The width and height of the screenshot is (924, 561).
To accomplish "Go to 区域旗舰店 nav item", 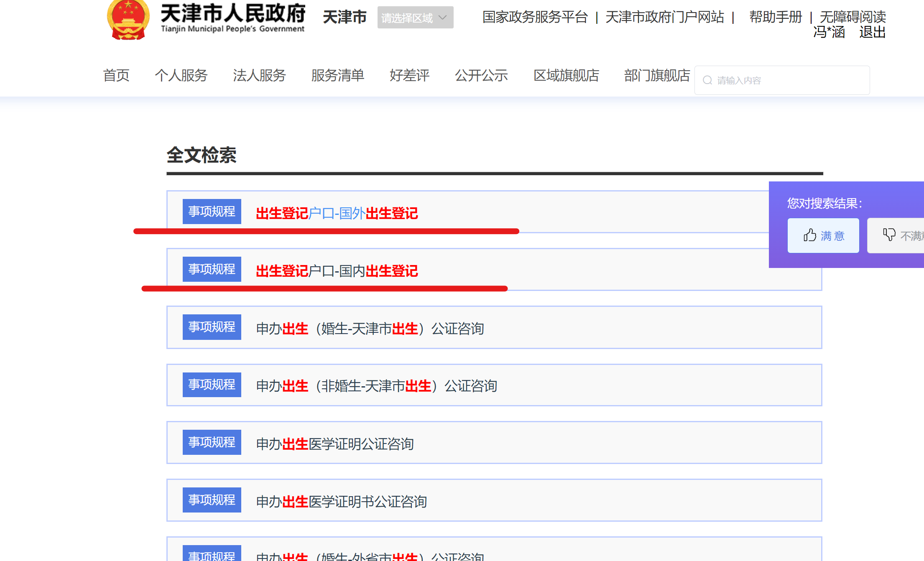I will pyautogui.click(x=566, y=76).
